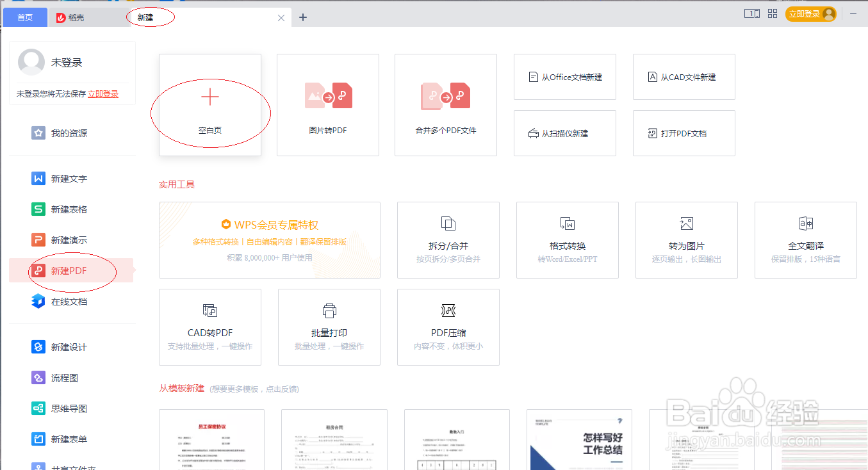The height and width of the screenshot is (470, 868).
Task: Click 从扫描仪新建
Action: point(565,133)
